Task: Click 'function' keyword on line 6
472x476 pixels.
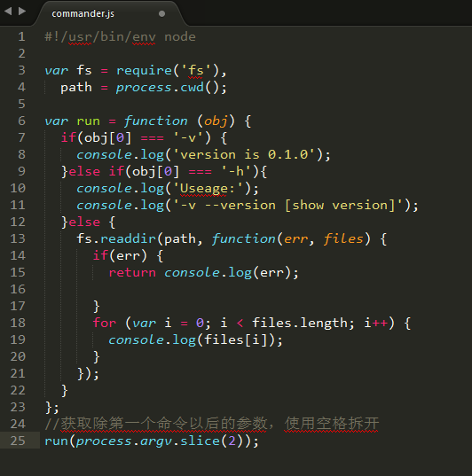Action: click(x=156, y=121)
